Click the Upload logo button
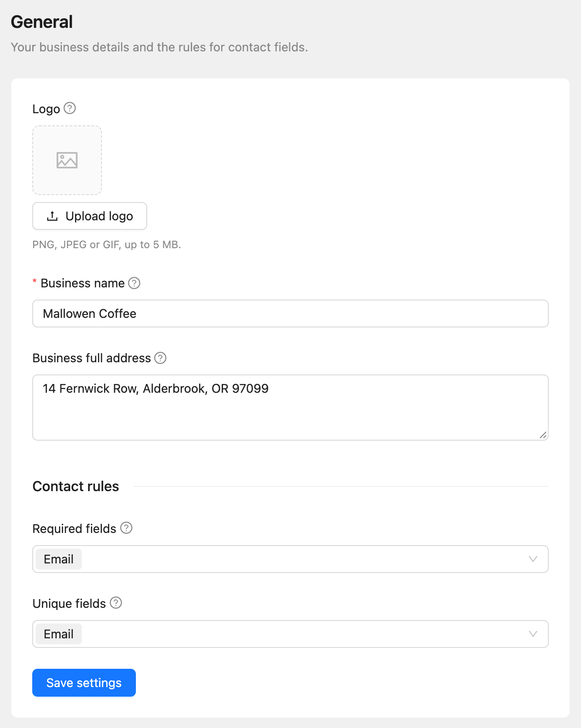The height and width of the screenshot is (728, 581). pos(90,216)
